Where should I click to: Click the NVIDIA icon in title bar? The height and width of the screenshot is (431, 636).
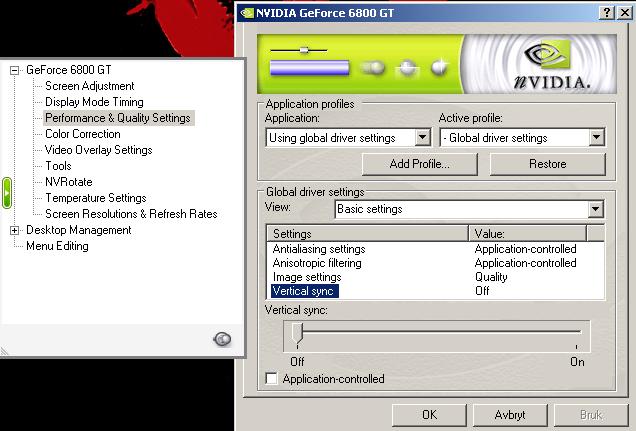tap(246, 13)
